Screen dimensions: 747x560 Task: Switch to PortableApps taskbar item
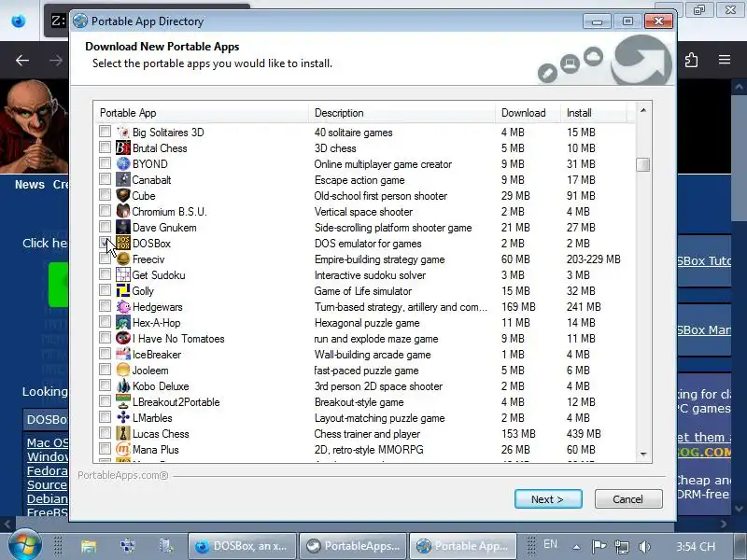pos(353,546)
